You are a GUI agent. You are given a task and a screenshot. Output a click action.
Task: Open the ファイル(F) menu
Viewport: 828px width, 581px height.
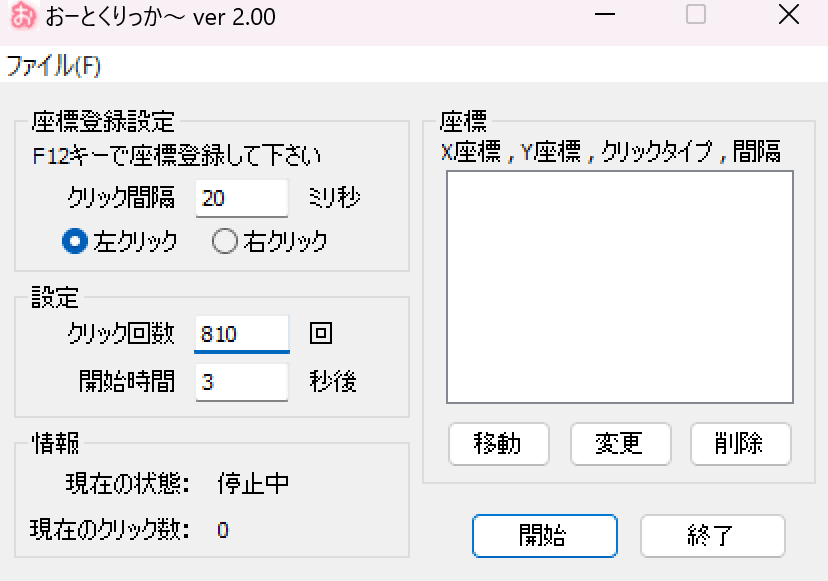click(x=53, y=66)
